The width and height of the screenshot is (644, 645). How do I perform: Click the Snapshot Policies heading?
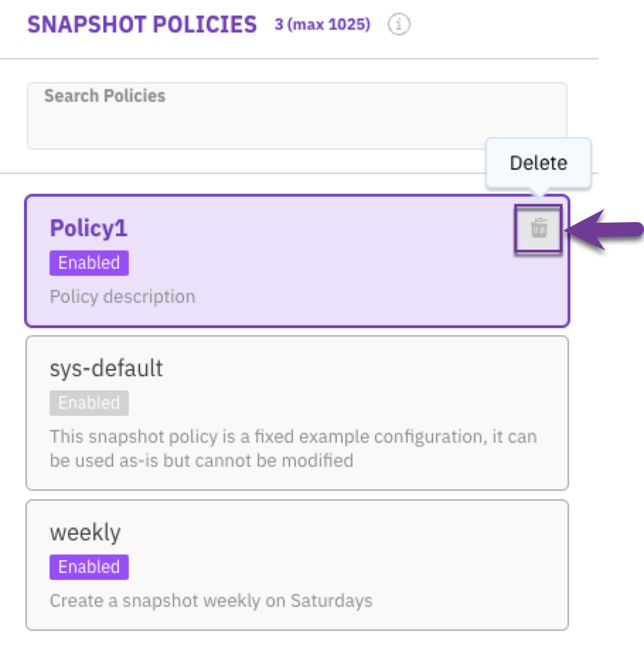pyautogui.click(x=142, y=25)
